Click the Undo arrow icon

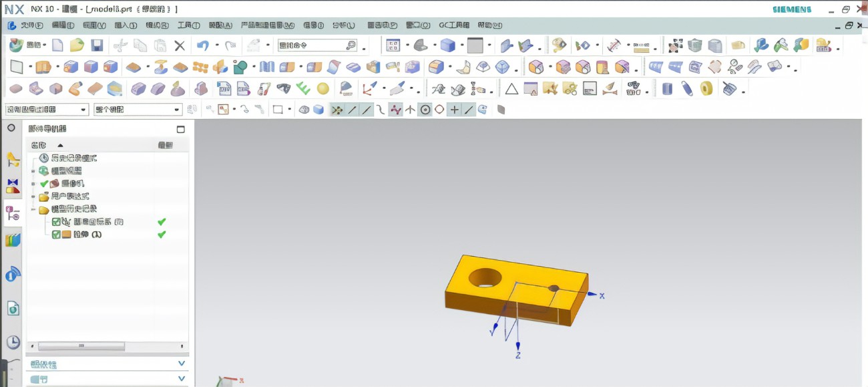point(202,45)
